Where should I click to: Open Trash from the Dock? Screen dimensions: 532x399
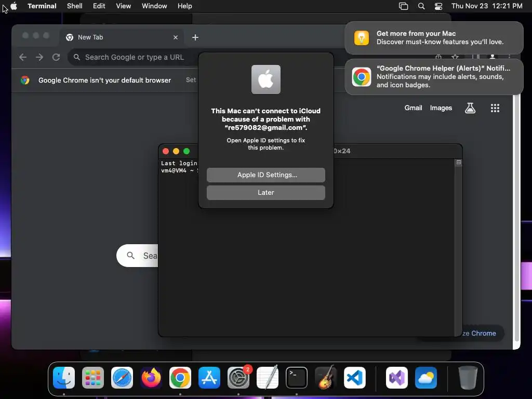pyautogui.click(x=468, y=378)
